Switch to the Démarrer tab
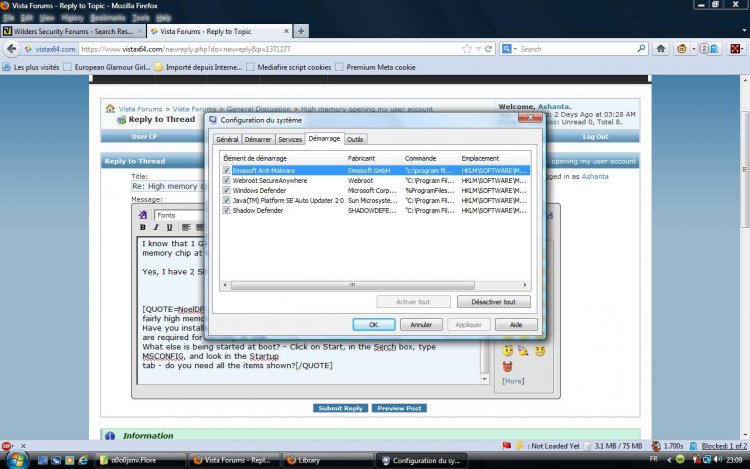 pos(258,139)
